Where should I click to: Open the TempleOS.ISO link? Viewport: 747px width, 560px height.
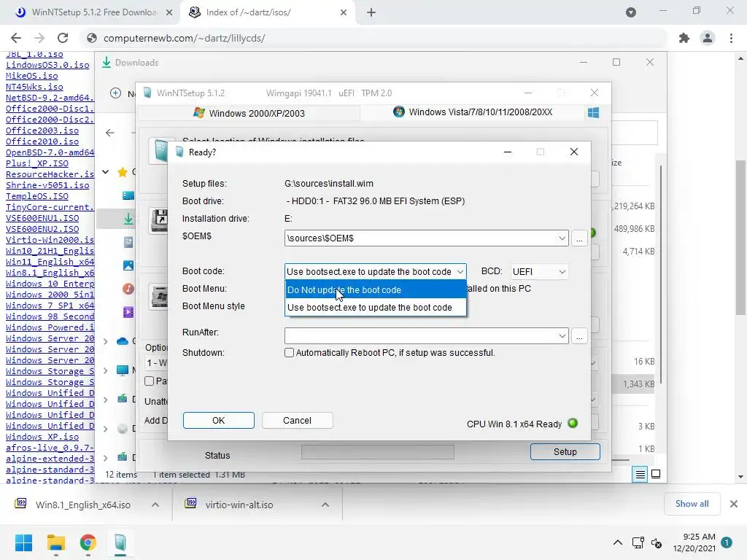coord(37,196)
